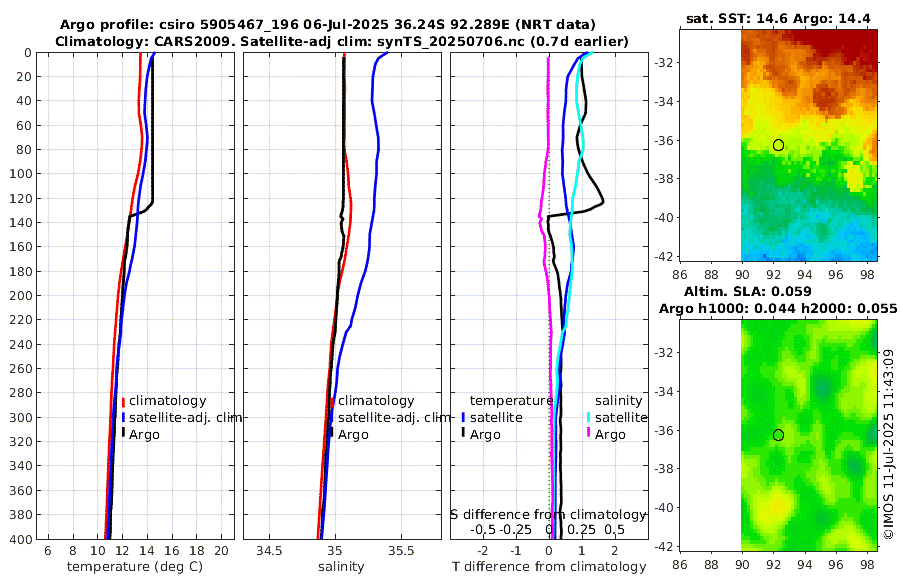Click 'T difference from climatology' axis label
Image resolution: width=900 pixels, height=580 pixels.
(x=549, y=567)
